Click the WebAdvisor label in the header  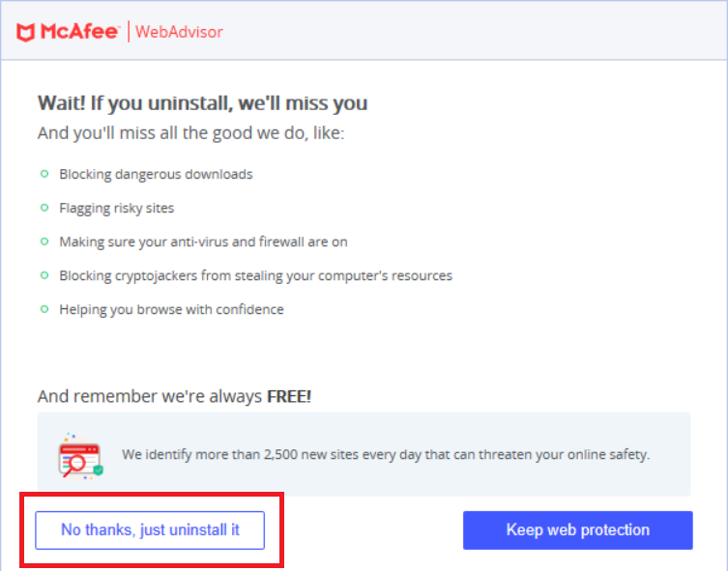pos(179,32)
